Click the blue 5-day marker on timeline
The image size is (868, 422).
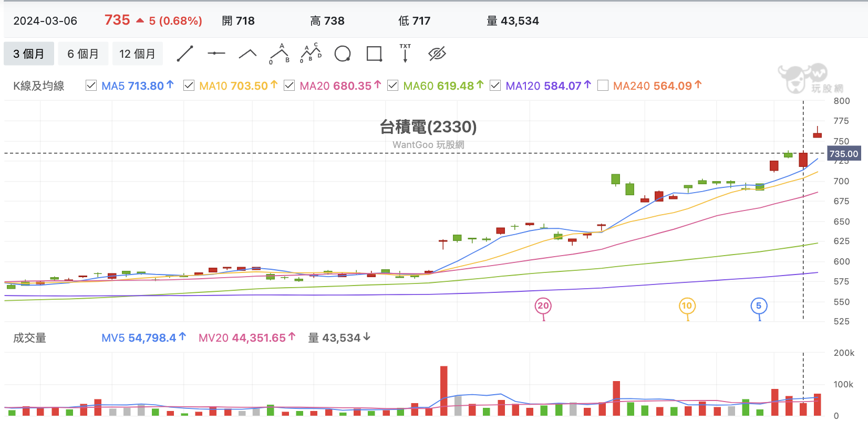(759, 306)
